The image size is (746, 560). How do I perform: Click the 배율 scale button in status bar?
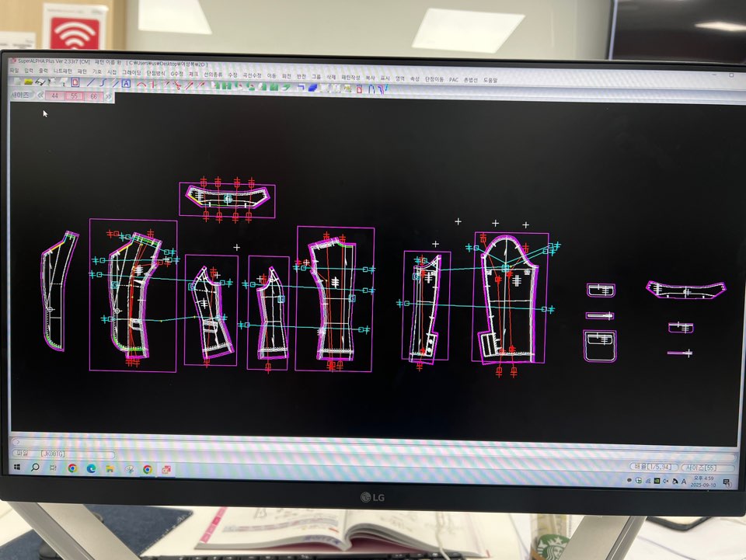651,467
